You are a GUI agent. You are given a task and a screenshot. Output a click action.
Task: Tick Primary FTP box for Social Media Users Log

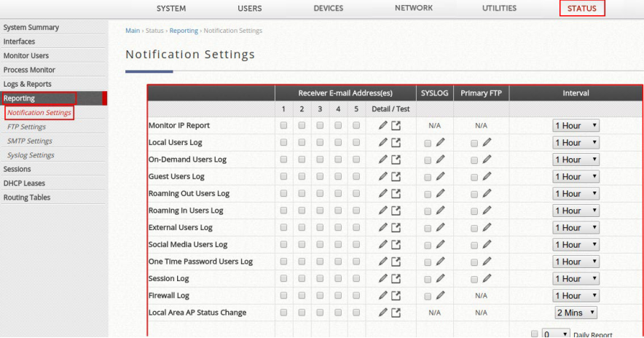tap(474, 245)
